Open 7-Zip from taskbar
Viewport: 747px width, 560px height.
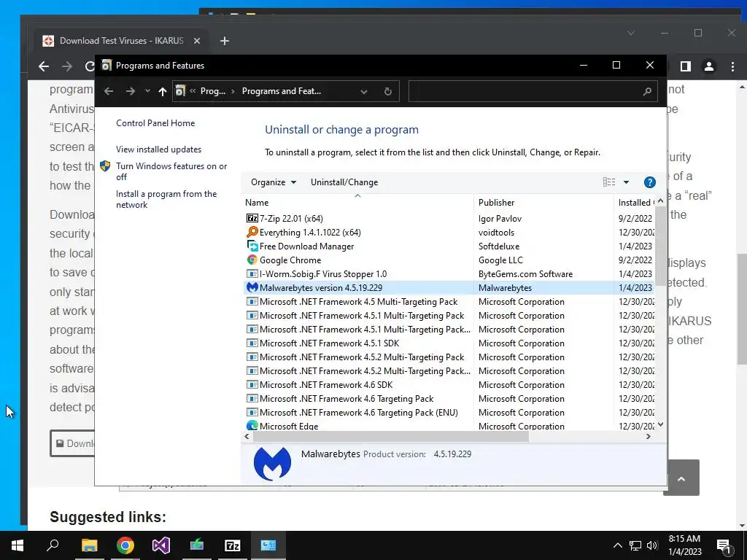[233, 545]
